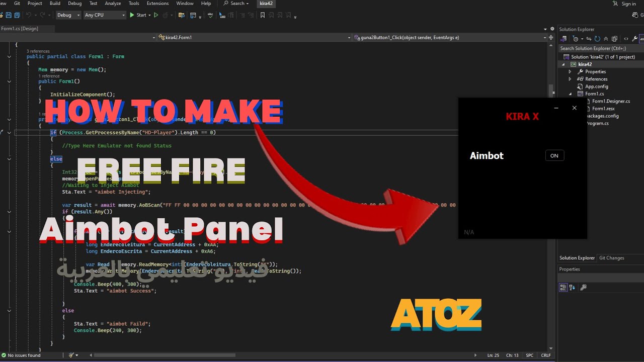Click the Find in Files folder icon

click(182, 15)
